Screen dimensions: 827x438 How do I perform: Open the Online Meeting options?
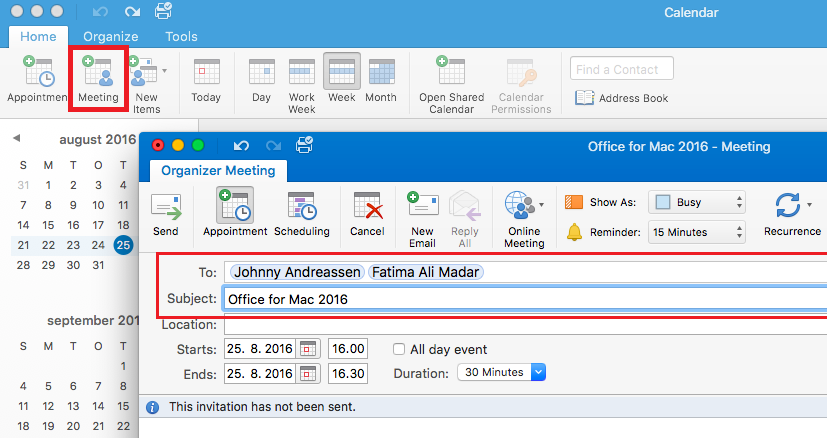[524, 220]
